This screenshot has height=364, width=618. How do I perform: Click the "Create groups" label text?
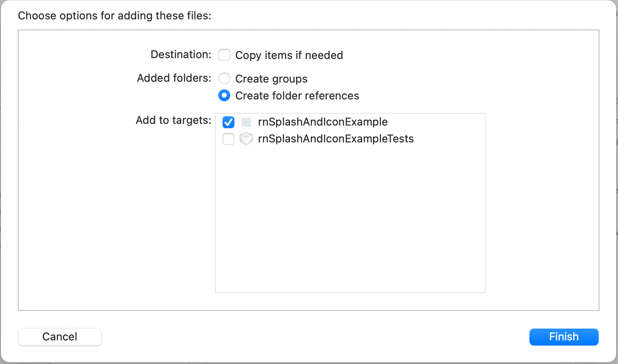(271, 79)
